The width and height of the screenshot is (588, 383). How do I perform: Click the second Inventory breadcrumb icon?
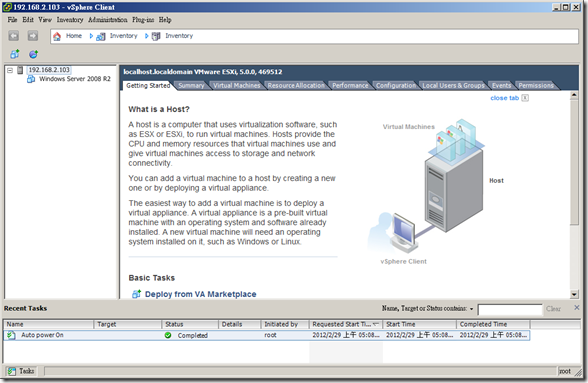click(x=156, y=36)
